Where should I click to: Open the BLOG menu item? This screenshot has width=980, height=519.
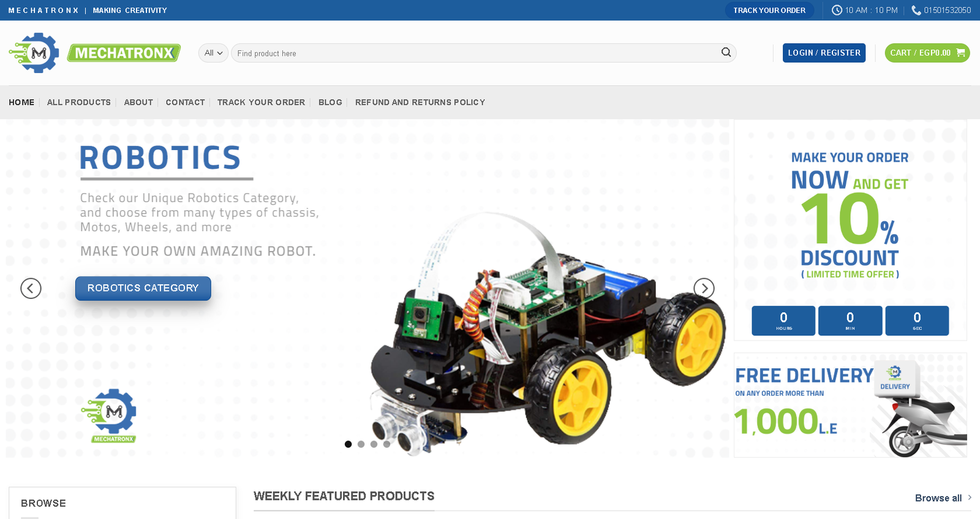330,102
